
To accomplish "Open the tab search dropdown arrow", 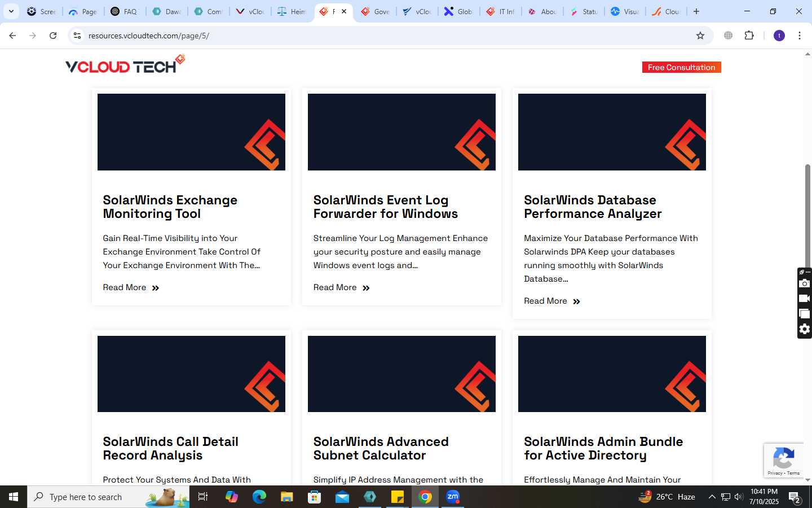I will [x=11, y=11].
